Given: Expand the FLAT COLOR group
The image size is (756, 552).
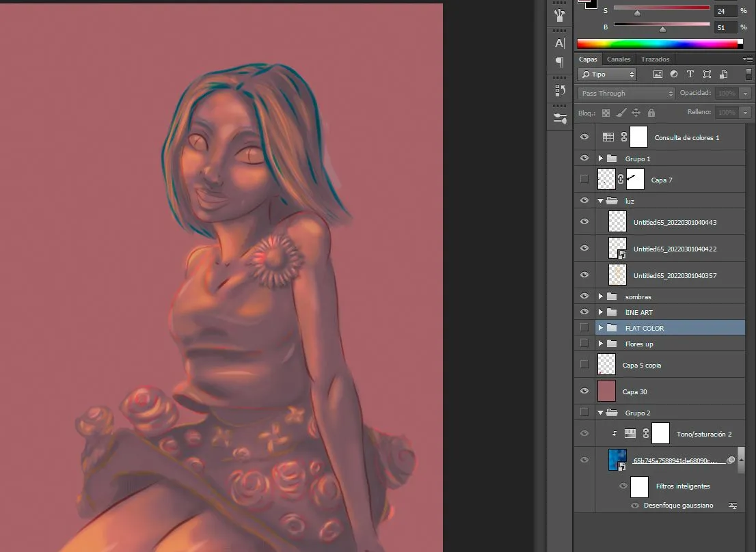Looking at the screenshot, I should point(601,327).
